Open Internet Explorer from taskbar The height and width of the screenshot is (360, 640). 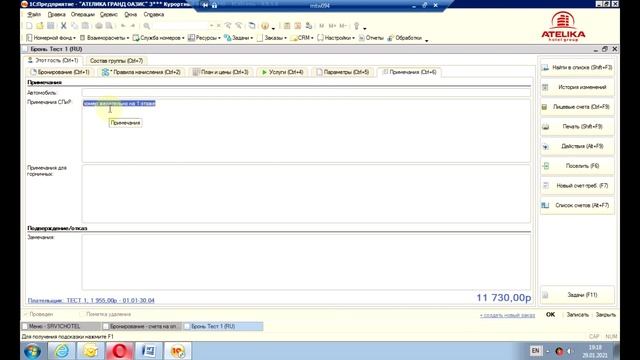coord(61,351)
